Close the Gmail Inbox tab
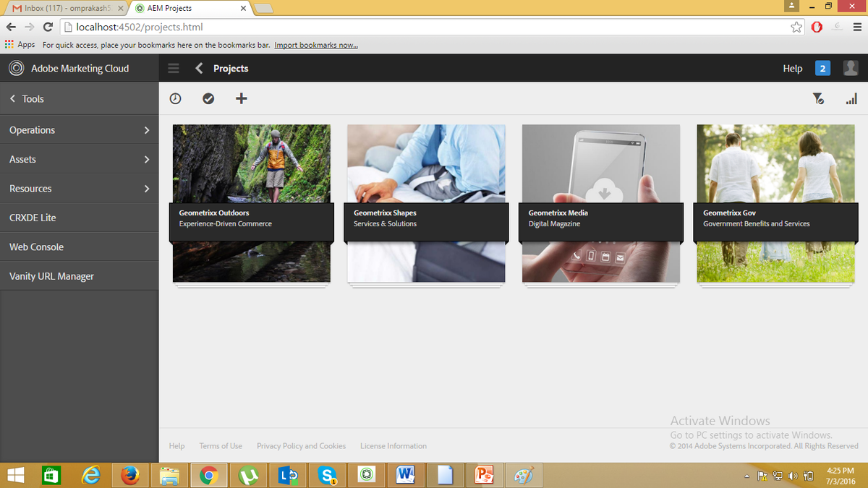Image resolution: width=868 pixels, height=488 pixels. [121, 9]
